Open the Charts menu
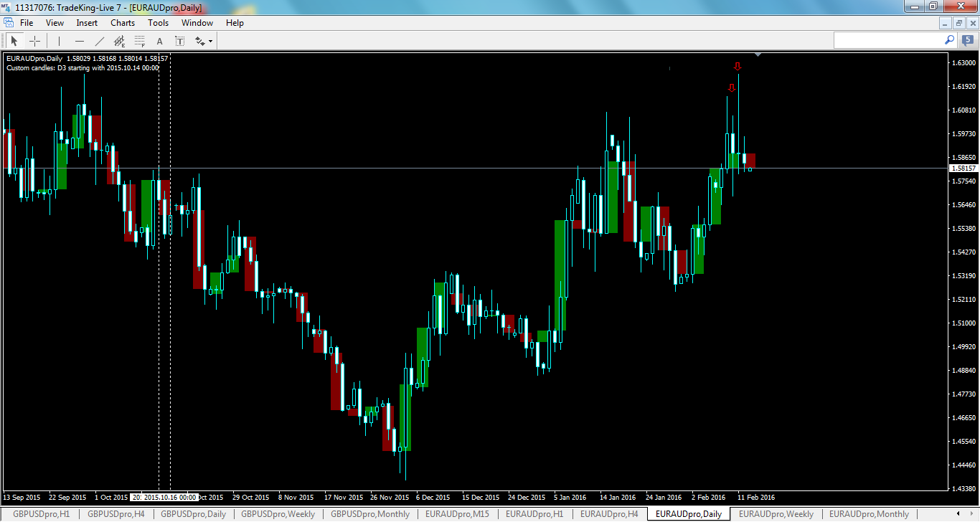Image resolution: width=980 pixels, height=522 pixels. [123, 23]
